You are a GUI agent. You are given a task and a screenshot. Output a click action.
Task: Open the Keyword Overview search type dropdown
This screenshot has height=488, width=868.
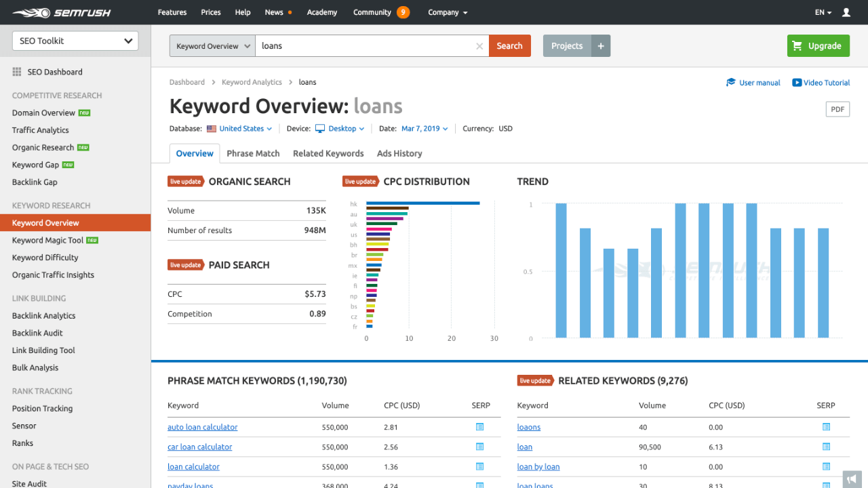[212, 46]
